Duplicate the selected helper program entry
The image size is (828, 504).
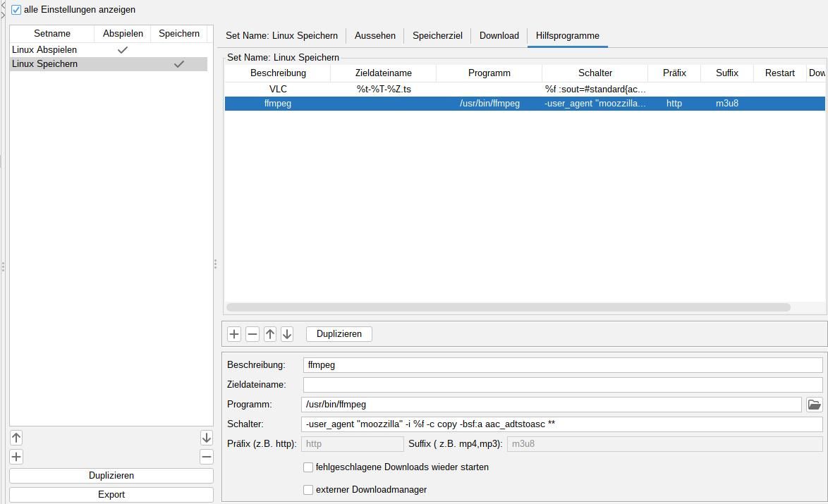point(339,334)
